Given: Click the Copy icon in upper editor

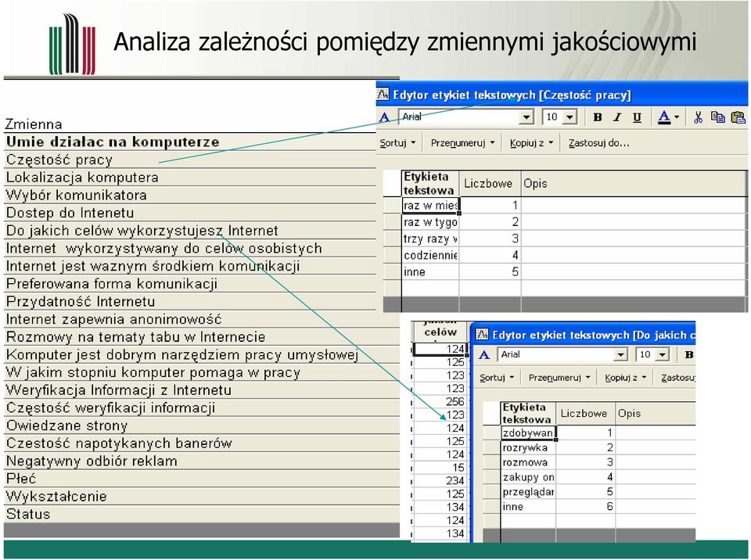Looking at the screenshot, I should coord(717,117).
